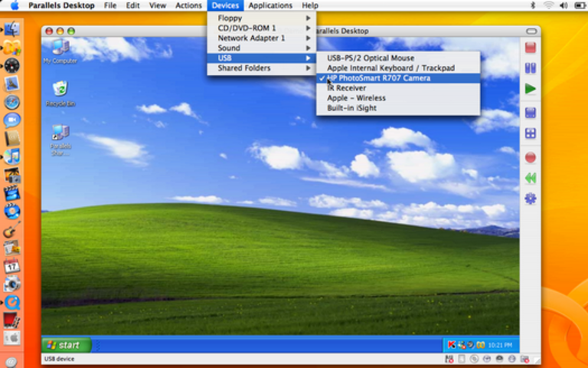Click the network adapter status icon in bottom bar
The height and width of the screenshot is (368, 588).
487,359
